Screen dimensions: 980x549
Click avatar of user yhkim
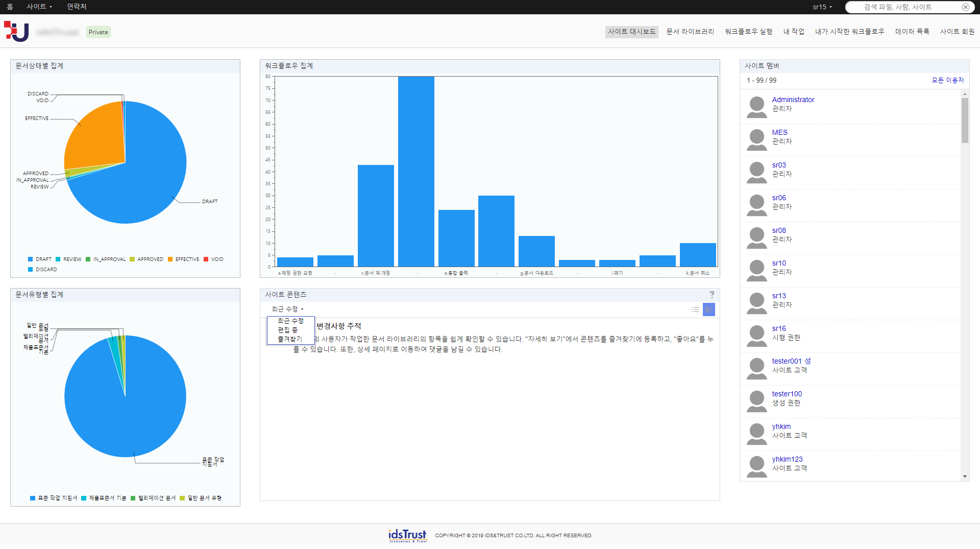coord(756,434)
